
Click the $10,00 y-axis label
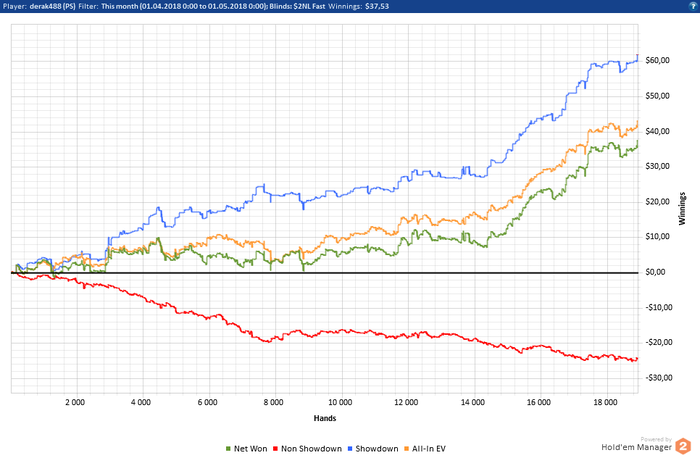click(657, 237)
